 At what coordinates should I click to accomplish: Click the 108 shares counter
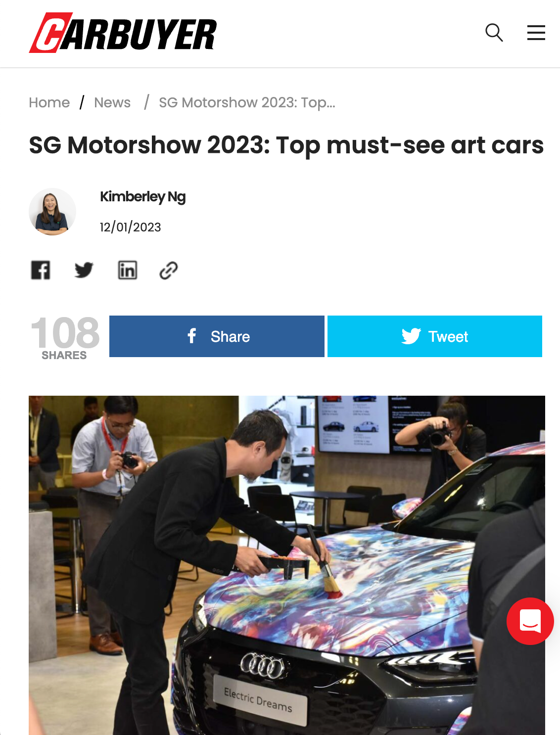[65, 338]
